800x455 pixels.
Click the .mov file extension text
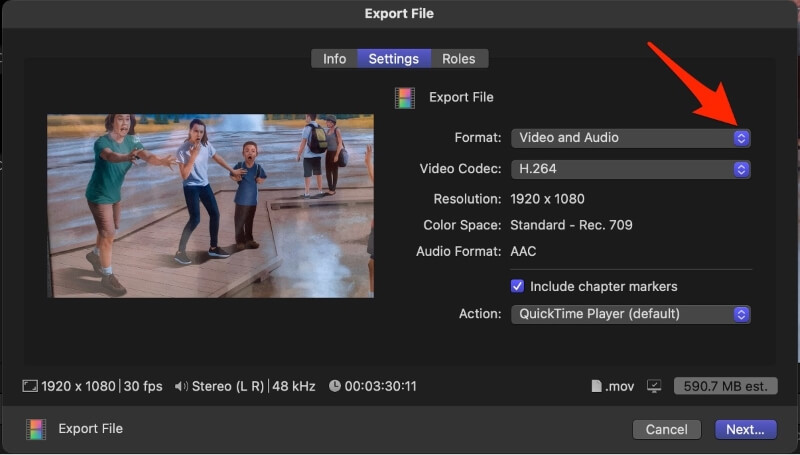(620, 387)
